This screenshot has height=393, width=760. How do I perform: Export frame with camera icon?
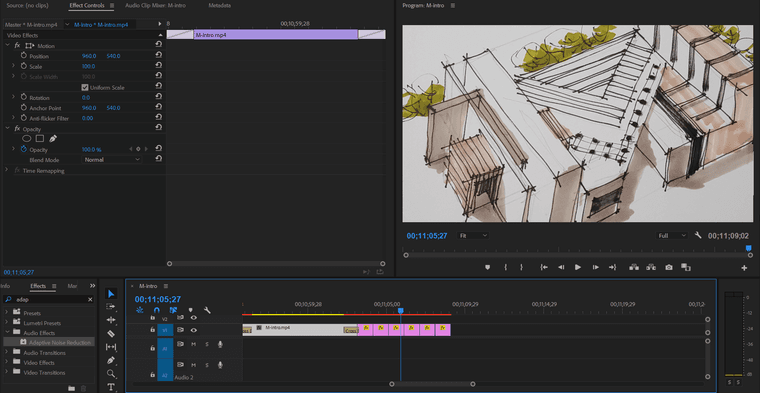pyautogui.click(x=669, y=267)
